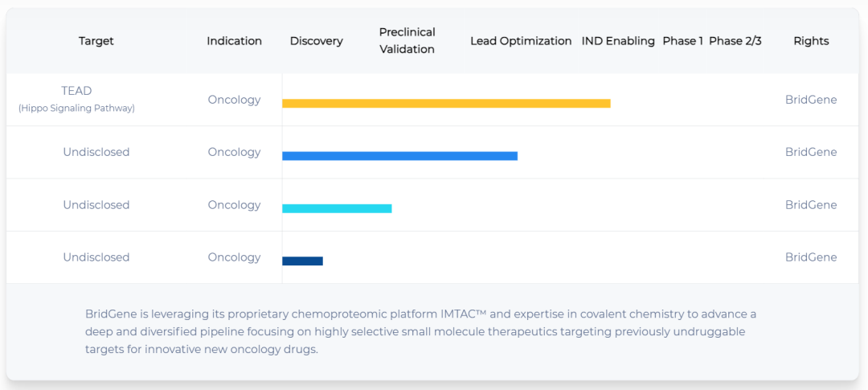This screenshot has height=390, width=868.
Task: Click the IND Enabling stage header
Action: pyautogui.click(x=618, y=41)
